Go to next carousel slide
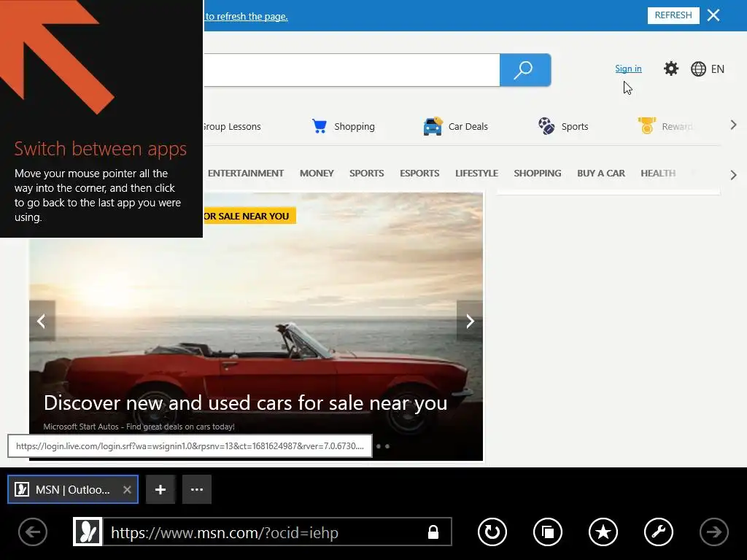Screen dimensions: 747x560 click(x=469, y=321)
